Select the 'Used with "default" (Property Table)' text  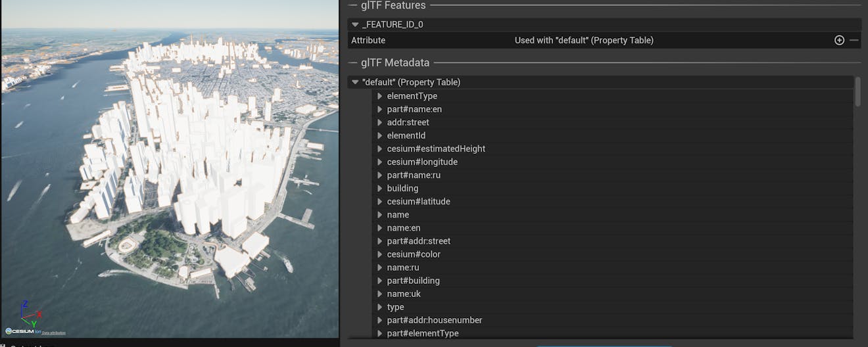tap(584, 40)
